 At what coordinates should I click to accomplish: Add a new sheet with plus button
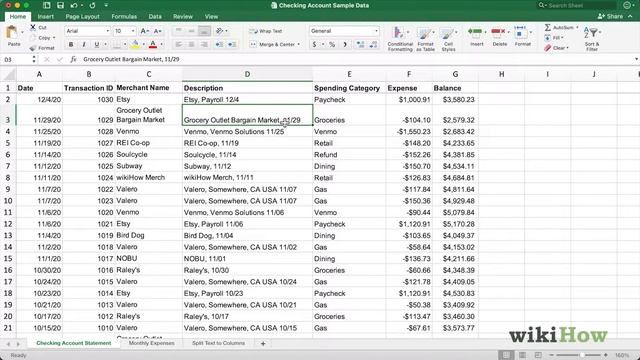(x=263, y=344)
